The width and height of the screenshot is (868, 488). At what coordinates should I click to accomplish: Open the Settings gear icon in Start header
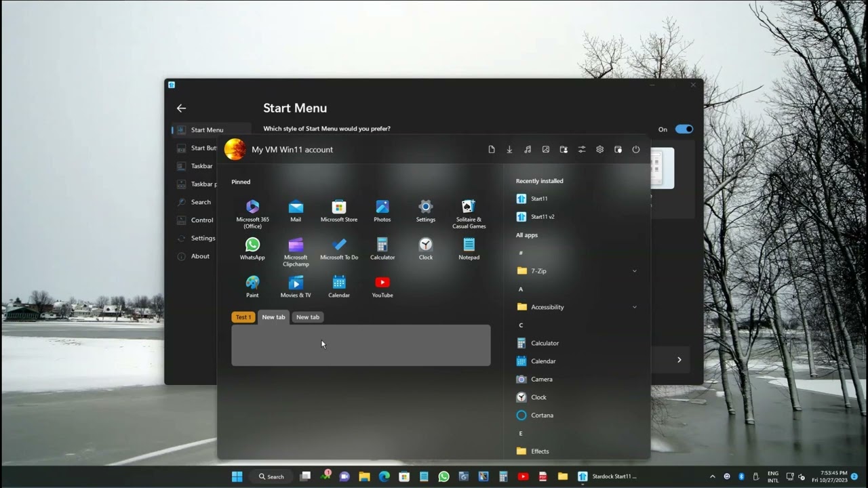tap(599, 150)
